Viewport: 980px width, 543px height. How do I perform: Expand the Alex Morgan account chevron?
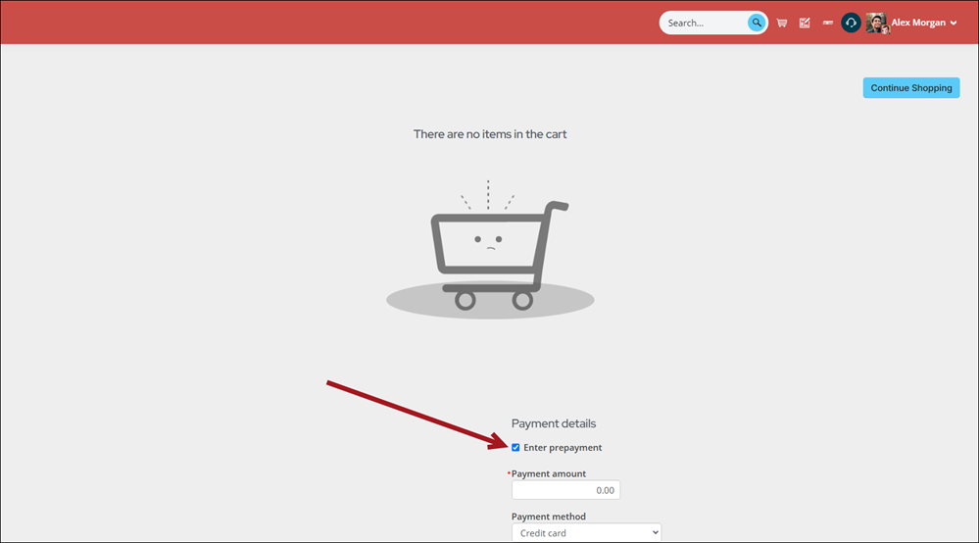(954, 24)
